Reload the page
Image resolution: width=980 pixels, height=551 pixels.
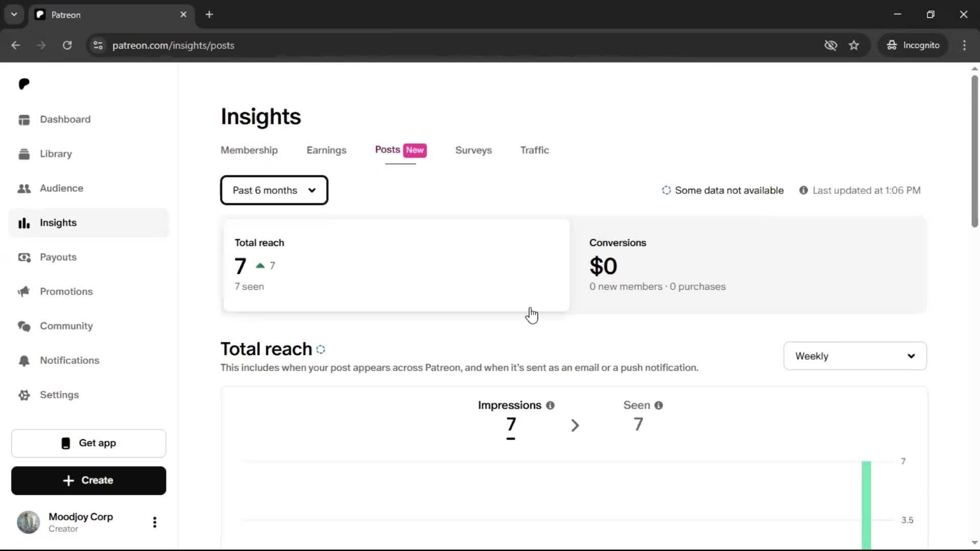click(x=67, y=45)
